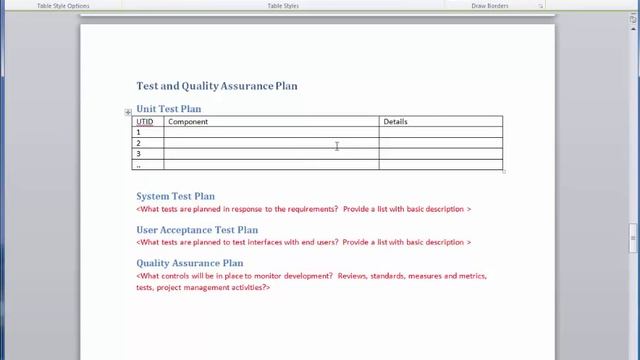The image size is (640, 360).
Task: Click the vertical scrollbar up arrow
Action: (633, 29)
